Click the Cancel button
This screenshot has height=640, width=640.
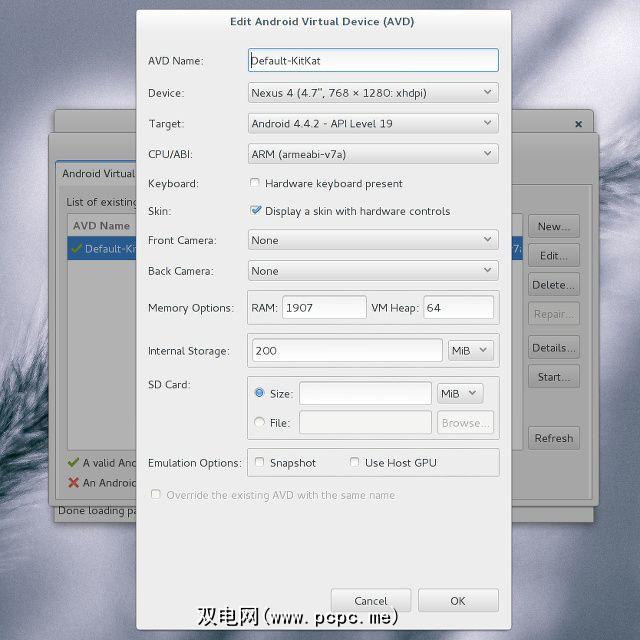(371, 600)
